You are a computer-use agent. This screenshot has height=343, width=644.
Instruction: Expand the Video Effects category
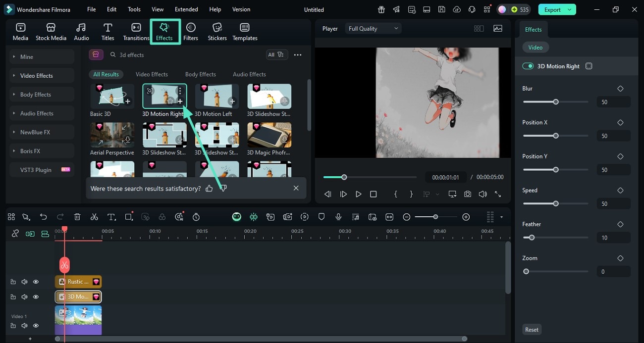[x=42, y=76]
